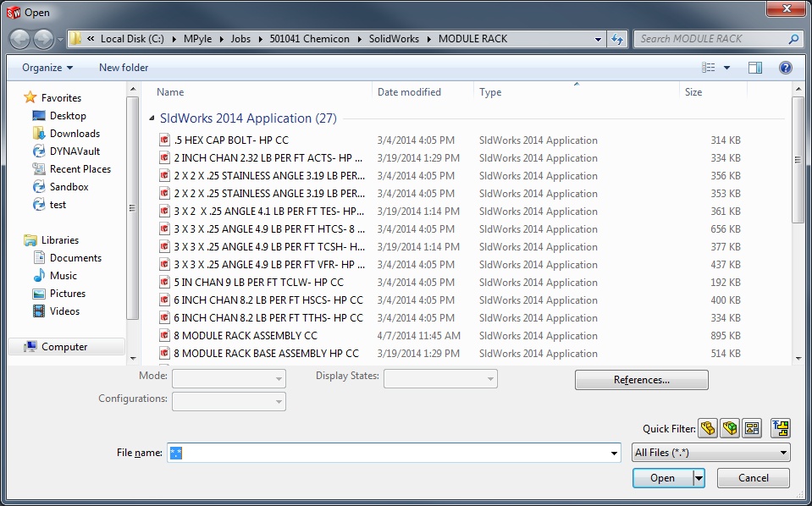812x506 pixels.
Task: Open help with the question mark icon
Action: click(x=786, y=68)
